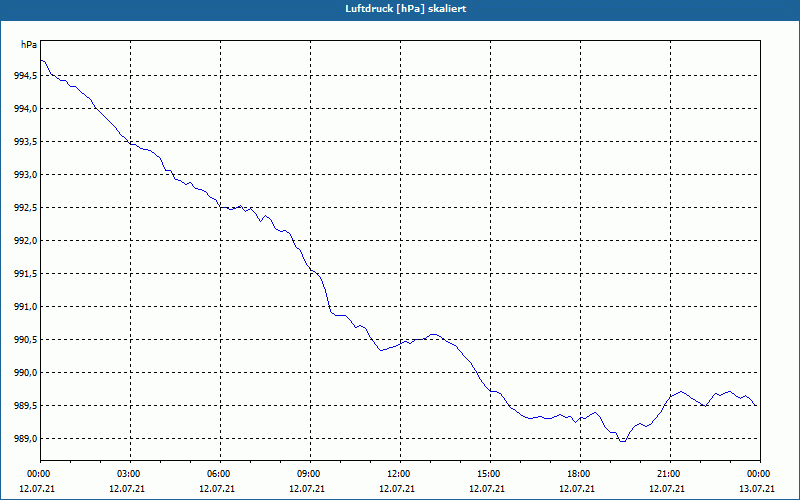The image size is (800, 500).
Task: Pick the 992,5 y-axis label
Action: coord(25,208)
